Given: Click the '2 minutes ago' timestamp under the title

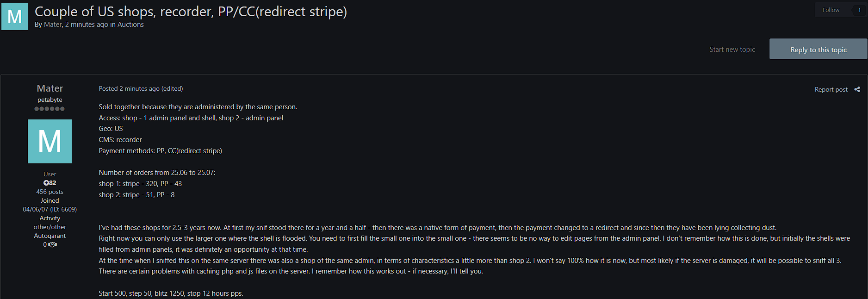Looking at the screenshot, I should pyautogui.click(x=87, y=25).
